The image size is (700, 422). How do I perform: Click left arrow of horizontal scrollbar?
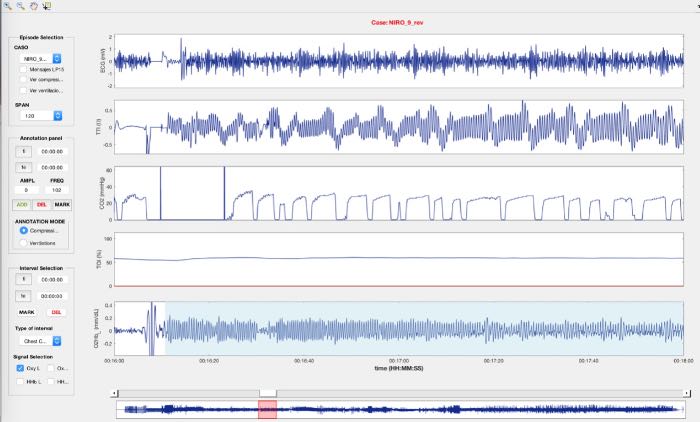(117, 393)
